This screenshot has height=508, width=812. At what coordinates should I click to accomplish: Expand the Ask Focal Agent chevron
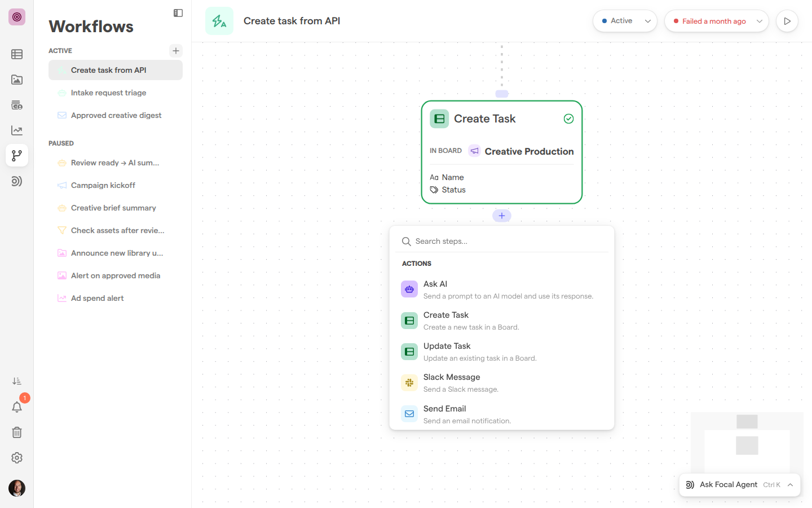coord(791,485)
